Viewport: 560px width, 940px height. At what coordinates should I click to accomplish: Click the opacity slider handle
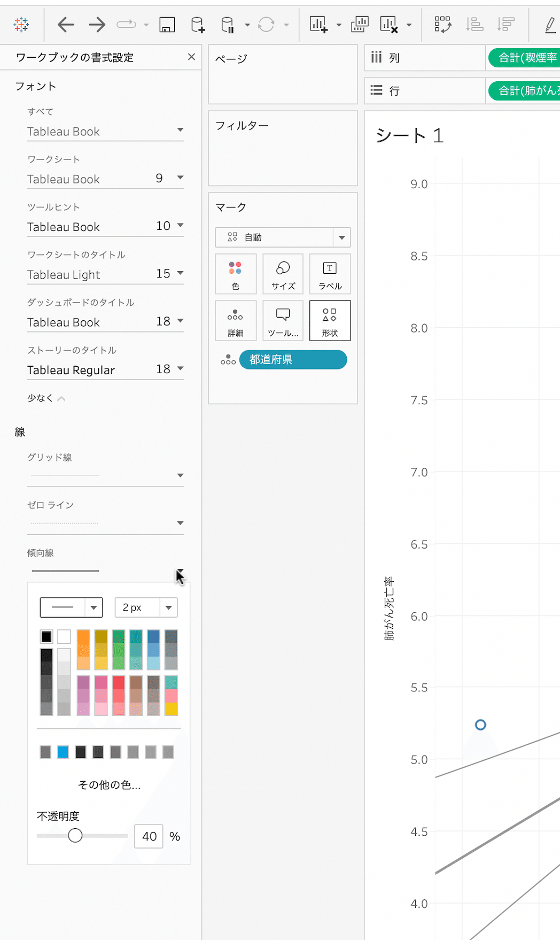point(75,836)
